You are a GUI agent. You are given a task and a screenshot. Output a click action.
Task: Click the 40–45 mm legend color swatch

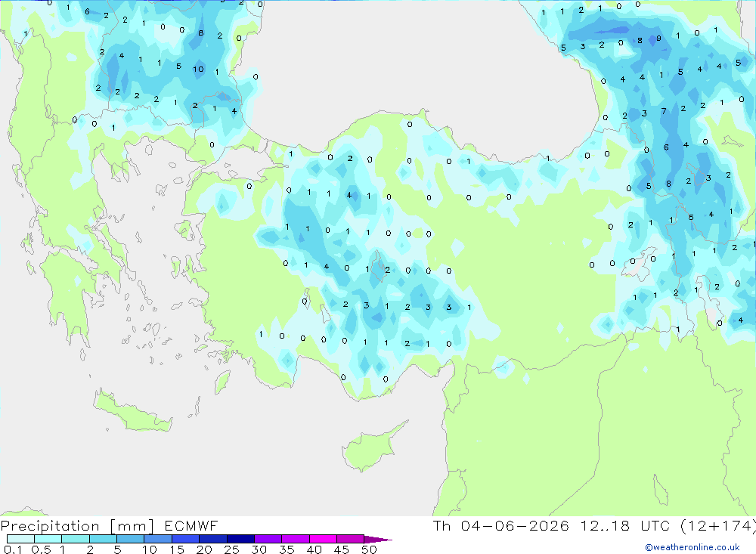(323, 539)
